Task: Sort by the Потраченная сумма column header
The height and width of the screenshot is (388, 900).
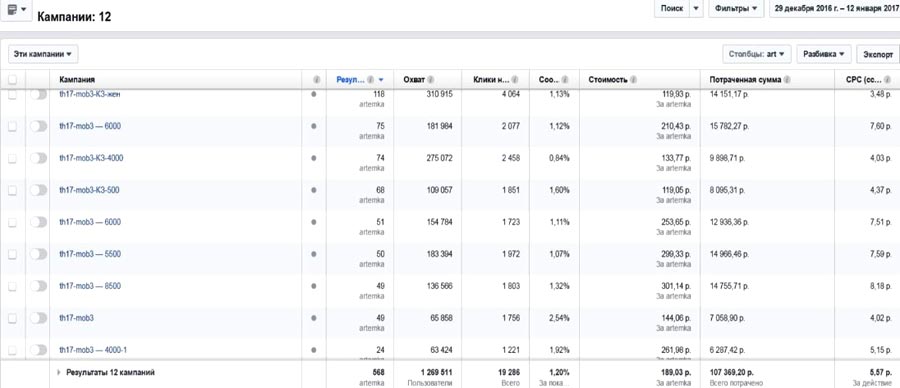Action: (746, 80)
